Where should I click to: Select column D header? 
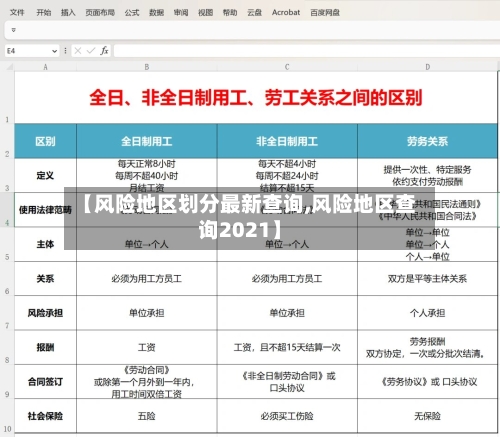427,67
